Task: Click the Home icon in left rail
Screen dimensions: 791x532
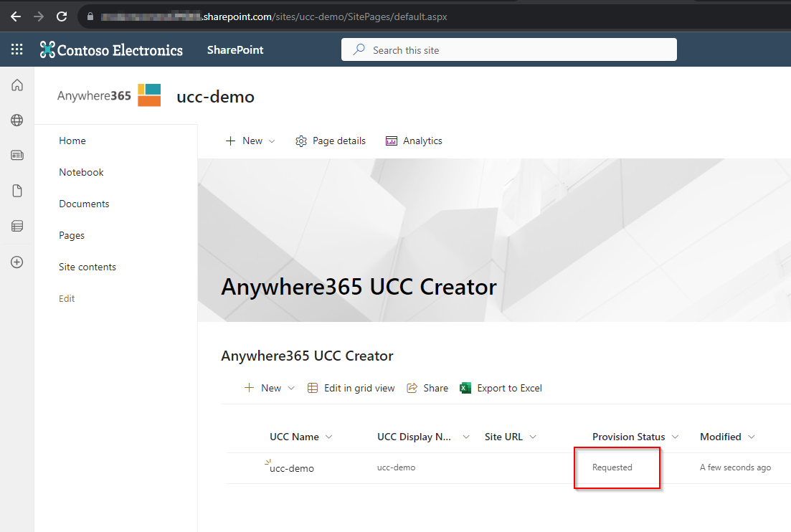Action: coord(17,85)
